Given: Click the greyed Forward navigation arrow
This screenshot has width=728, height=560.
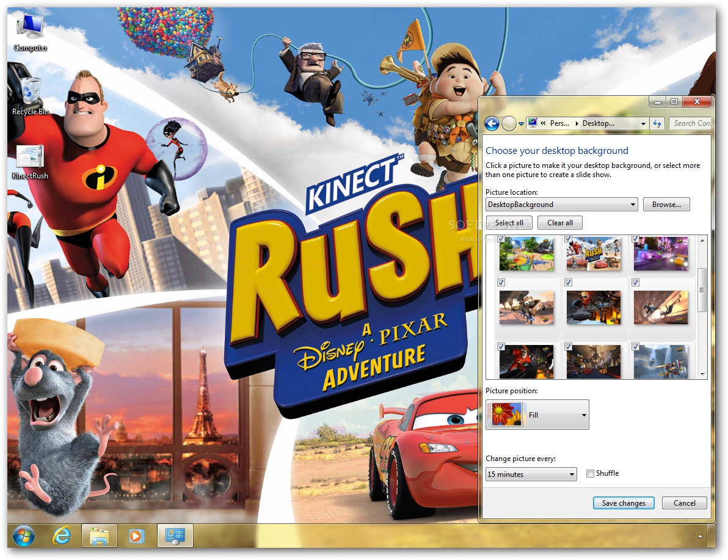Looking at the screenshot, I should (x=509, y=123).
